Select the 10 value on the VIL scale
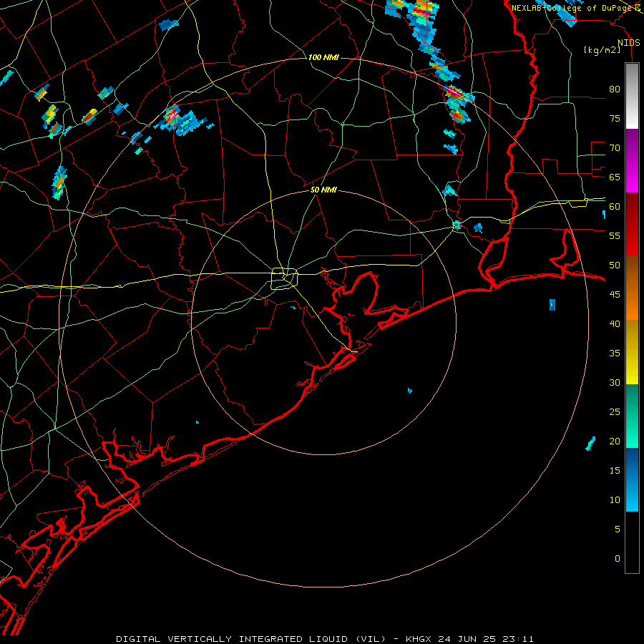This screenshot has width=644, height=644. 615,500
